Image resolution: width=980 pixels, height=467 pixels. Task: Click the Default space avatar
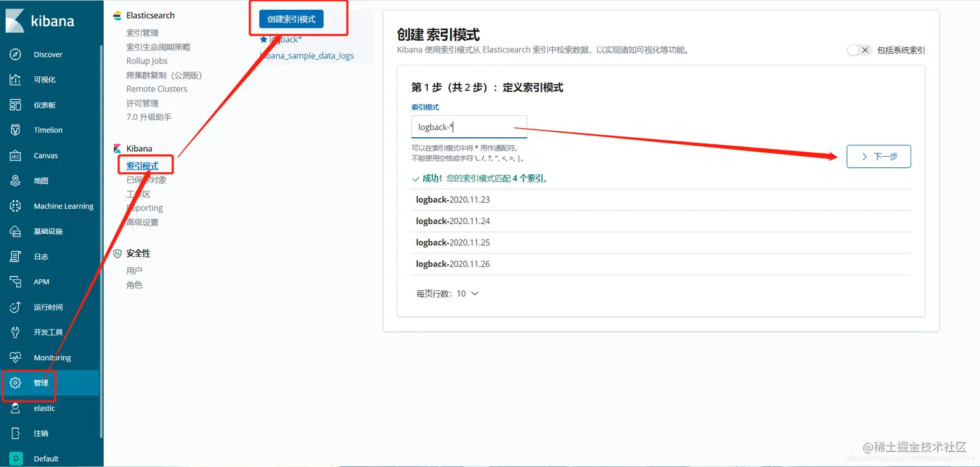[x=16, y=459]
